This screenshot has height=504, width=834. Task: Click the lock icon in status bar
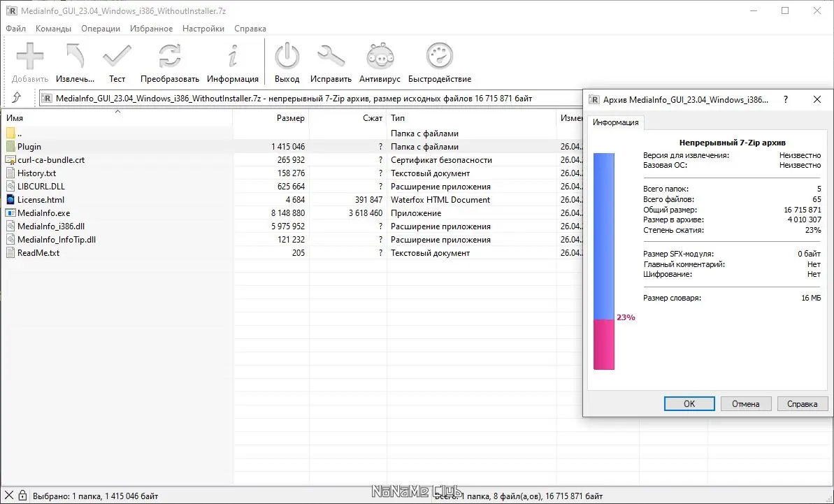pos(22,496)
